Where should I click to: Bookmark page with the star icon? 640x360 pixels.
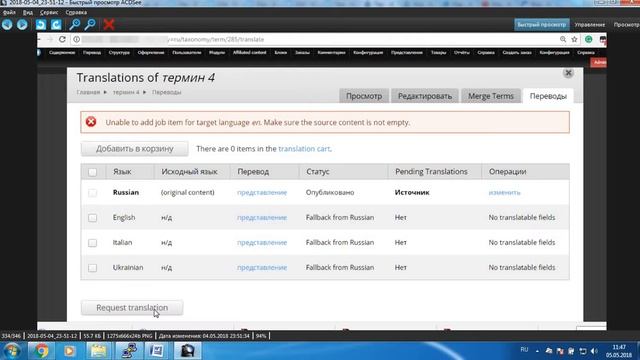(x=574, y=39)
